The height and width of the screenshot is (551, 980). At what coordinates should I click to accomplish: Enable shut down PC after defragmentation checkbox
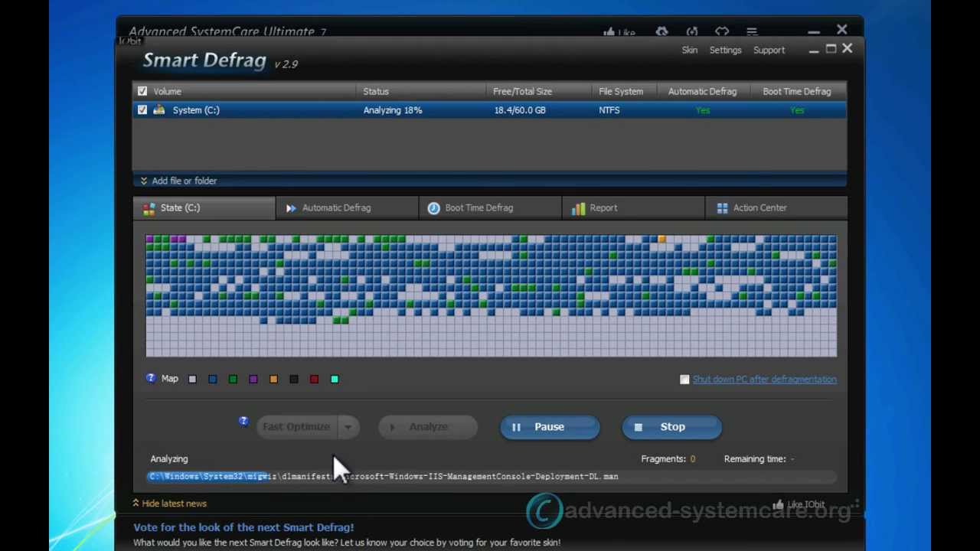[684, 380]
